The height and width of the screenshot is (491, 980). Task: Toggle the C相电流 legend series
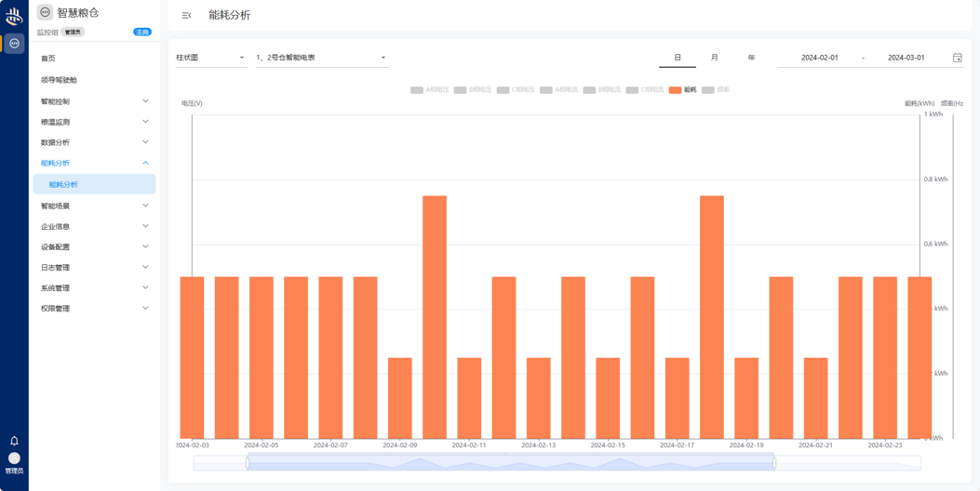[x=645, y=90]
